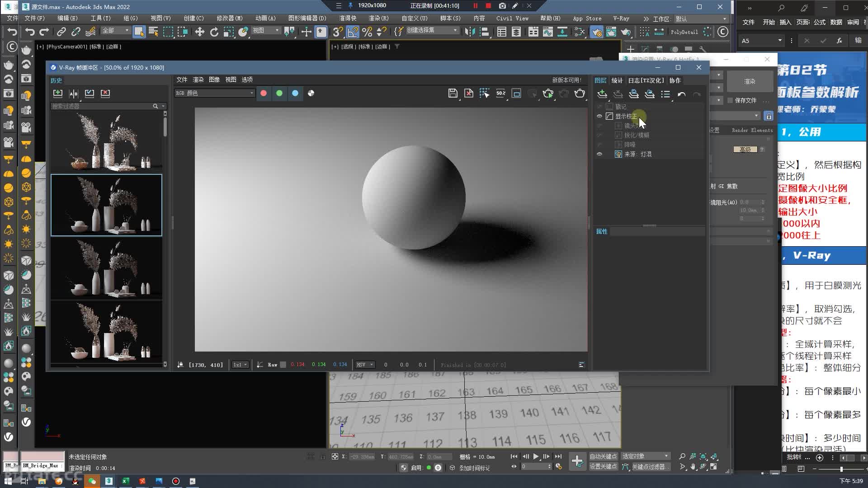Open the RGB 颜色 channel dropdown
Viewport: 868px width, 488px height.
[215, 93]
